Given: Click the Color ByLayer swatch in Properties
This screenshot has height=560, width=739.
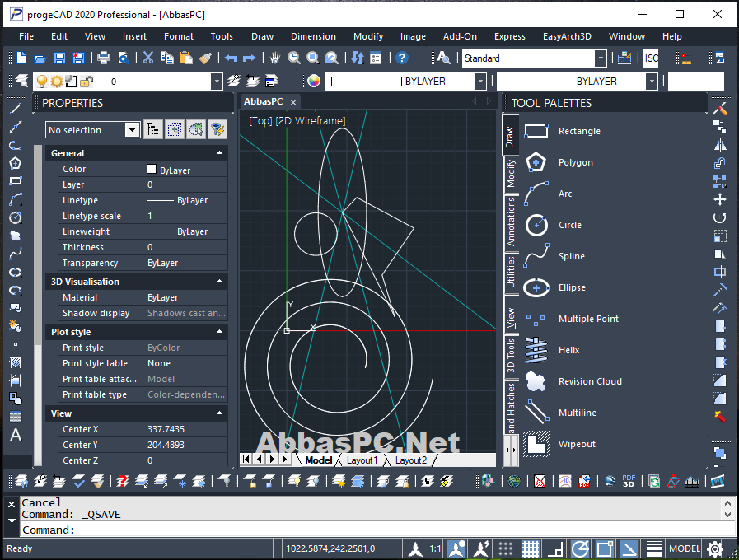Looking at the screenshot, I should [152, 169].
